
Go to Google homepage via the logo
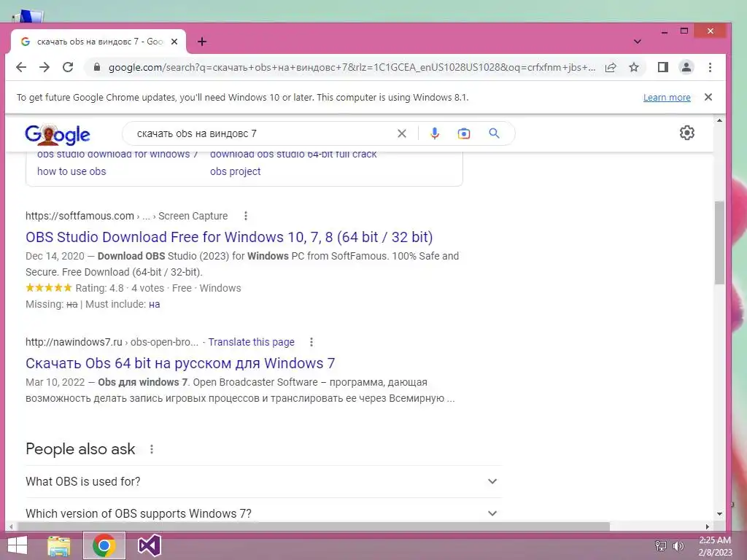tap(57, 134)
